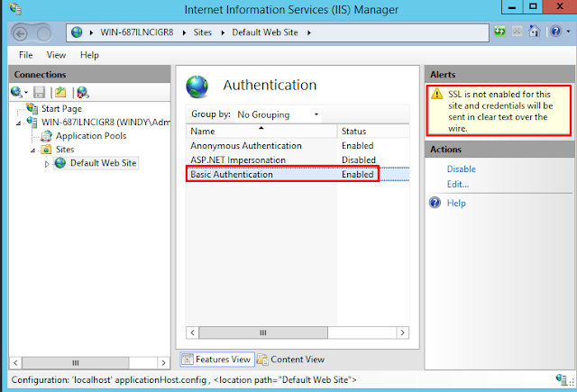Click the authentication list horizontal scrollbar thumb
The image size is (577, 392).
[263, 333]
